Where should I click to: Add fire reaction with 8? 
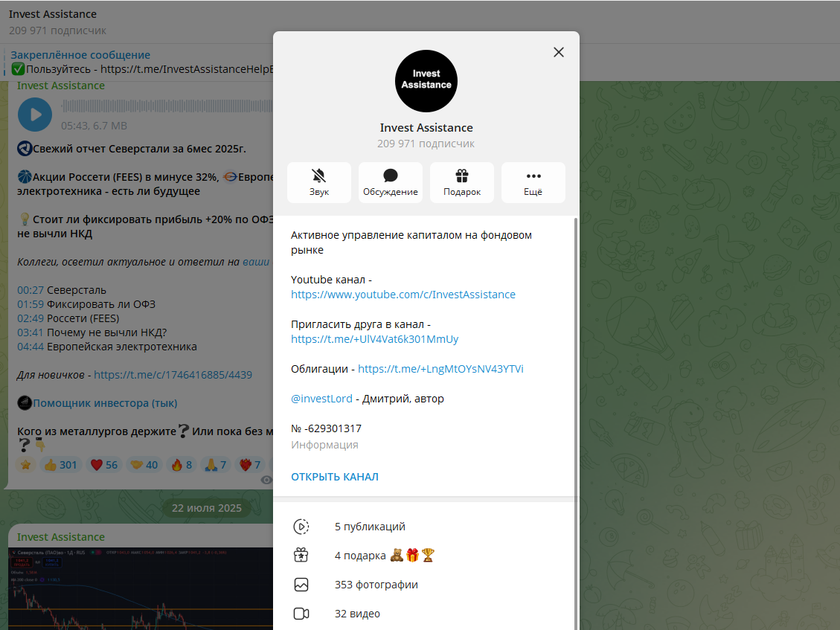pos(181,465)
